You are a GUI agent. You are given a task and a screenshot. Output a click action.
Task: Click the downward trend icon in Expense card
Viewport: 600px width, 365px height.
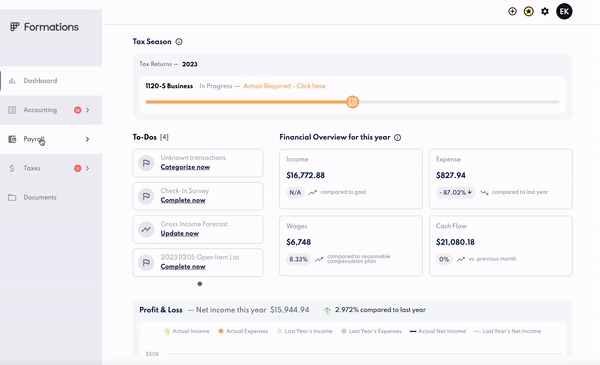484,192
